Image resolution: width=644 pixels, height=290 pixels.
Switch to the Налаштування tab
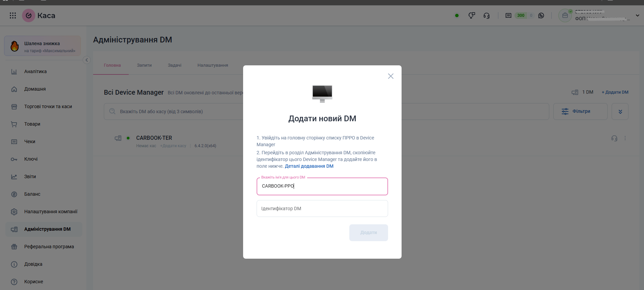point(213,65)
